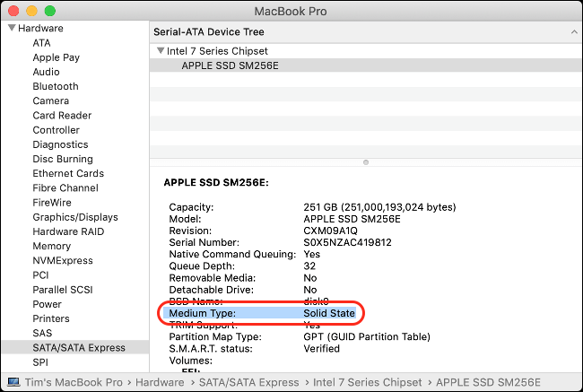Collapse the Hardware section triangle
Image resolution: width=583 pixels, height=392 pixels.
[12, 28]
